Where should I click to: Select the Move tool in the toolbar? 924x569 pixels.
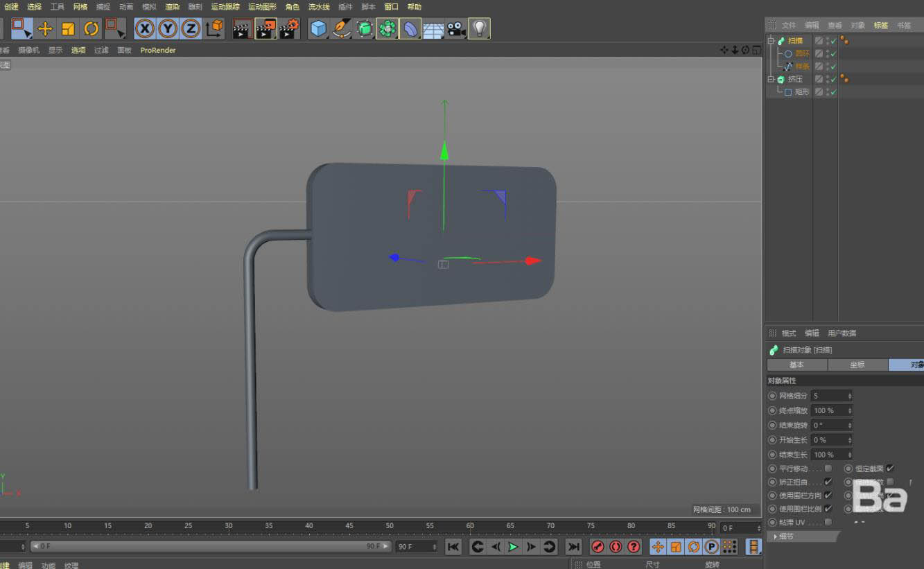pos(45,28)
